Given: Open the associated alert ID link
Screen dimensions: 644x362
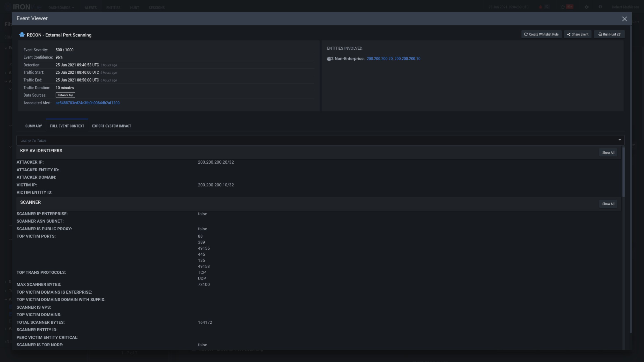Looking at the screenshot, I should click(x=87, y=103).
